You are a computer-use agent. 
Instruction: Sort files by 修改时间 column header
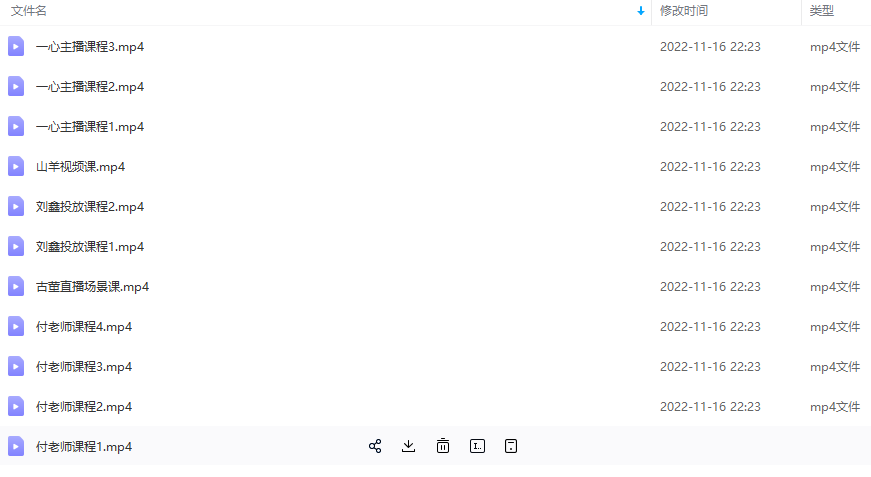pyautogui.click(x=684, y=11)
